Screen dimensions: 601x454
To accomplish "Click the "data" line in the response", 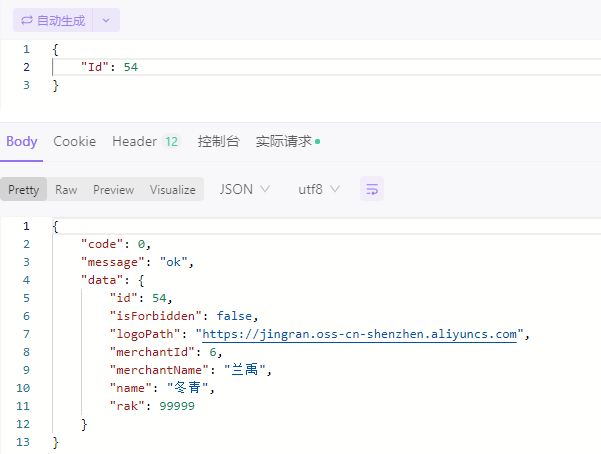I will click(113, 280).
